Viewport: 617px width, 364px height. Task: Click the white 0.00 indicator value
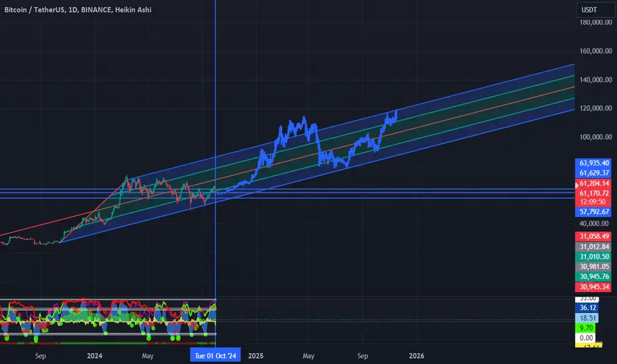[x=585, y=338]
